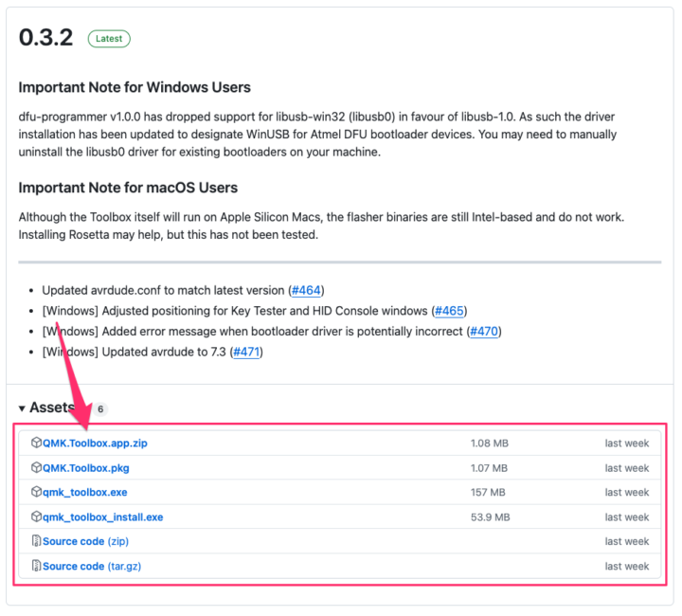Open pull request #465 link
The height and width of the screenshot is (616, 682).
click(449, 311)
